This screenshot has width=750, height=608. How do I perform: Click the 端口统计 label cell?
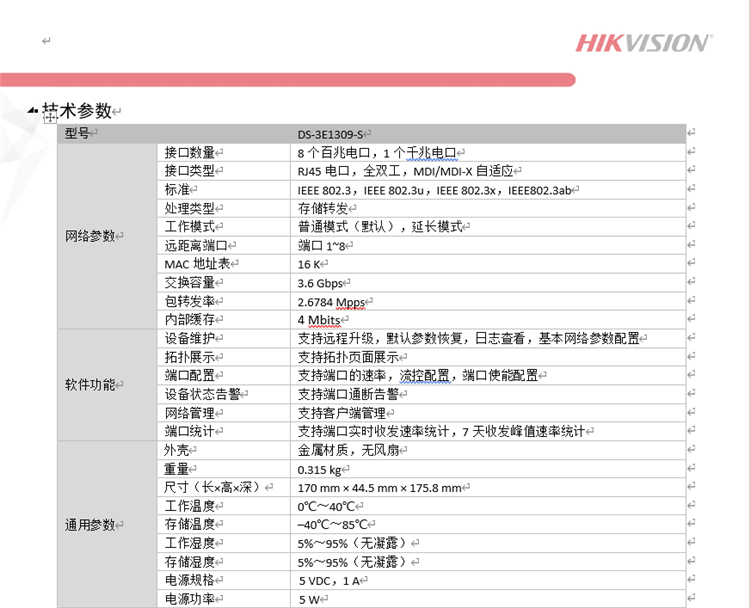[x=223, y=431]
